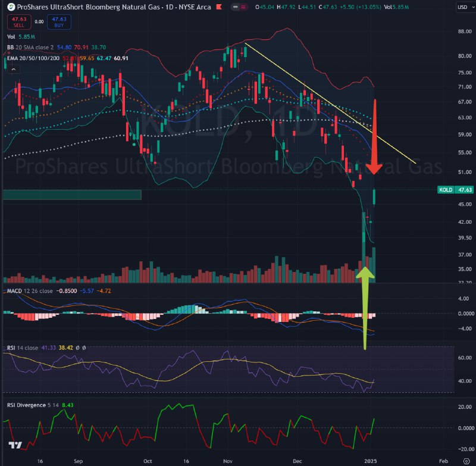Click the change value +5.50 (+13.05%)

(361, 7)
